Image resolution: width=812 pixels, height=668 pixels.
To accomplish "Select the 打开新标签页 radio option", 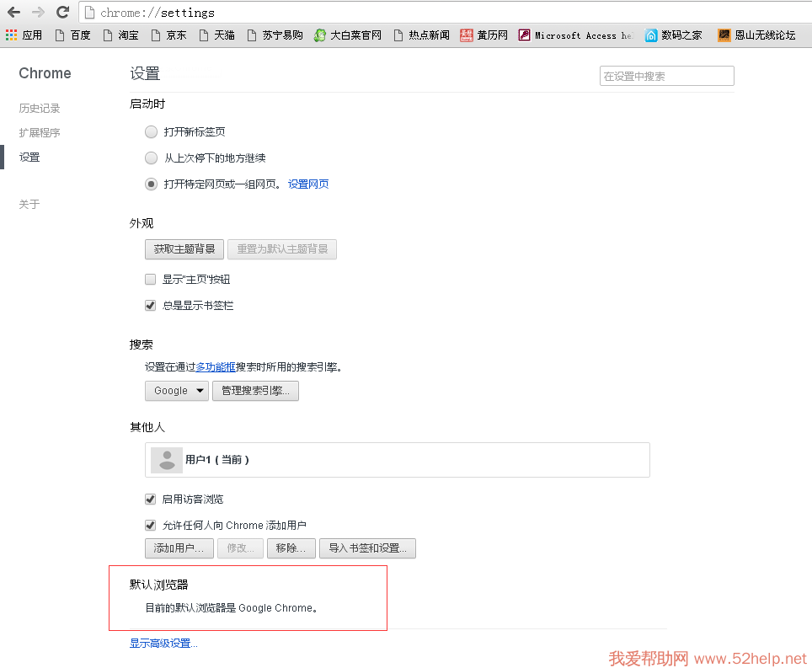I will click(152, 132).
